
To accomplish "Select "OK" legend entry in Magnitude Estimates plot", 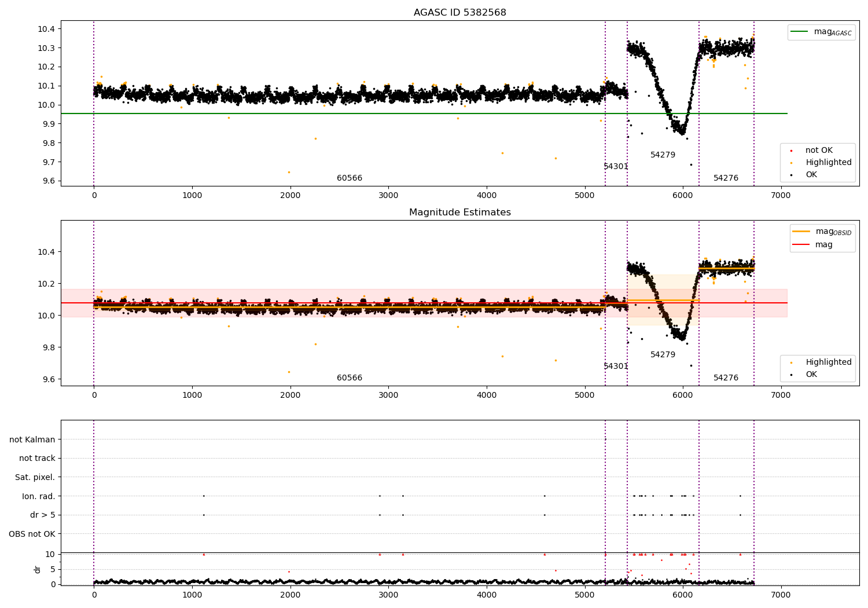I will tap(811, 375).
